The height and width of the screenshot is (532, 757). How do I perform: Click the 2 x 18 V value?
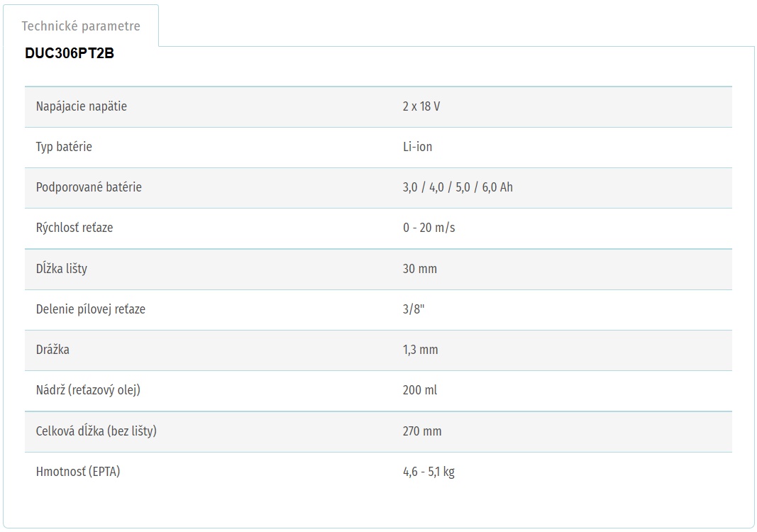[x=421, y=106]
